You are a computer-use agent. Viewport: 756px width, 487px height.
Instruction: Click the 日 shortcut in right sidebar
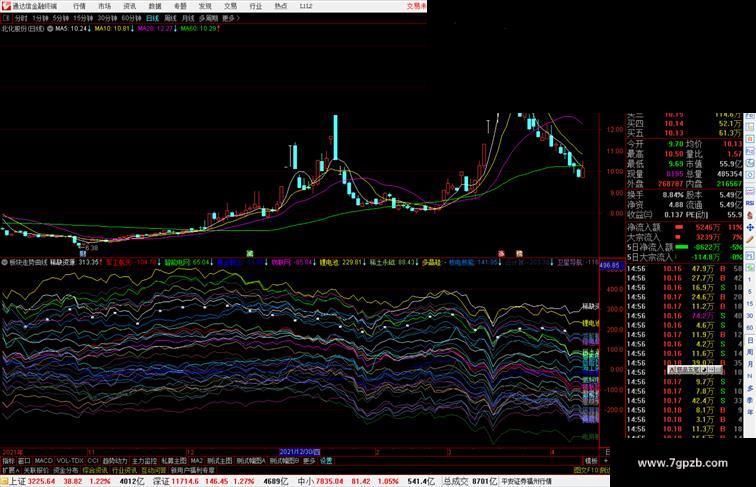point(750,340)
